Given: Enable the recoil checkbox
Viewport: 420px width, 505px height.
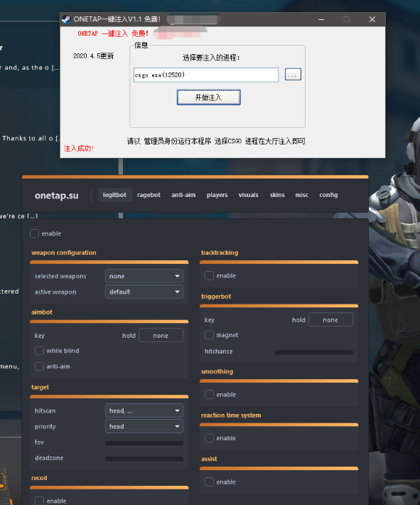Looking at the screenshot, I should (39, 501).
